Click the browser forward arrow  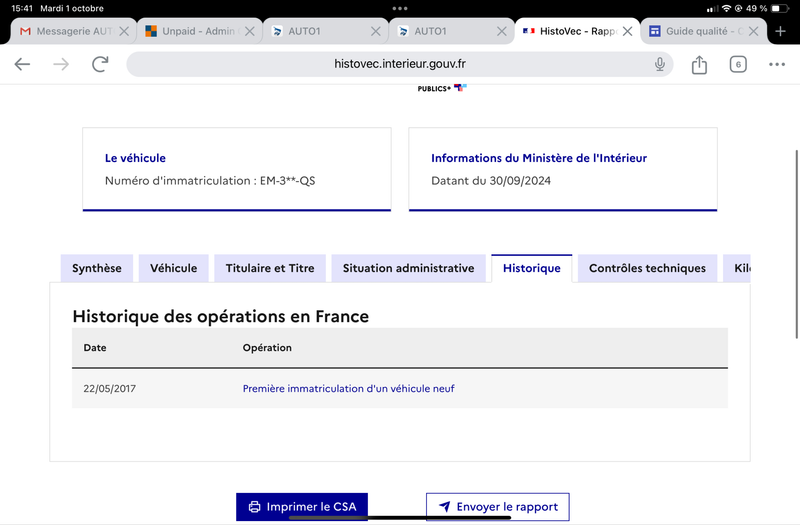[61, 64]
